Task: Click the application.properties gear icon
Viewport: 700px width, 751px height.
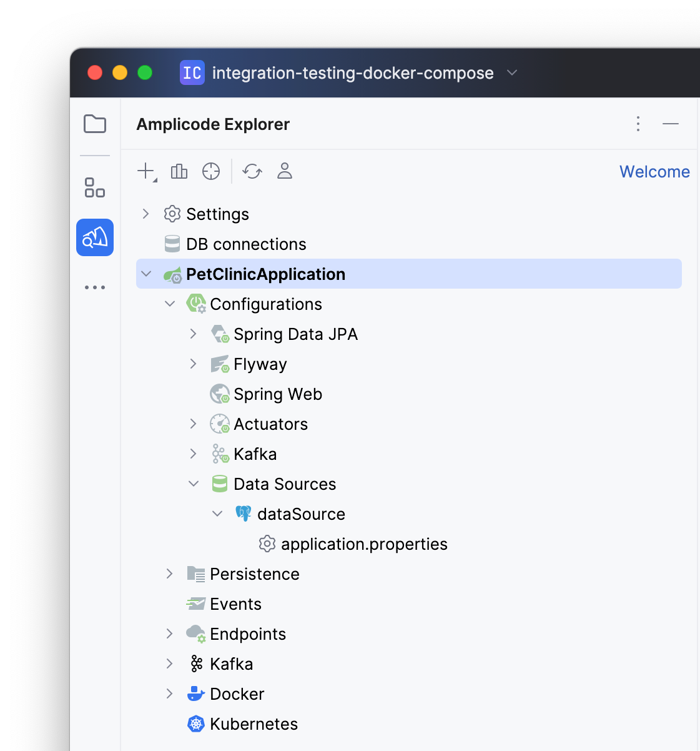Action: [x=267, y=544]
